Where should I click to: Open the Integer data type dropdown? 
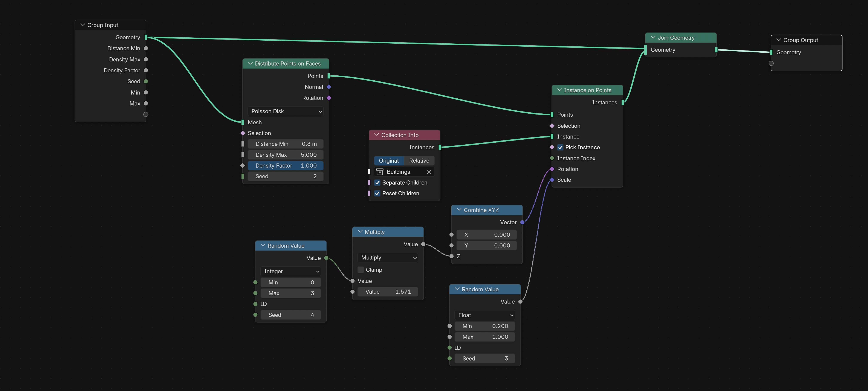[x=290, y=271]
